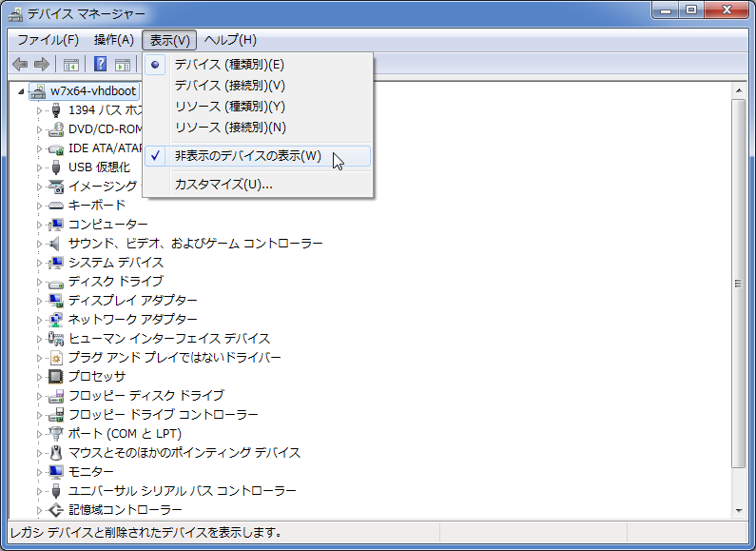
Task: Click the blue Help toolbar icon
Action: tap(100, 65)
